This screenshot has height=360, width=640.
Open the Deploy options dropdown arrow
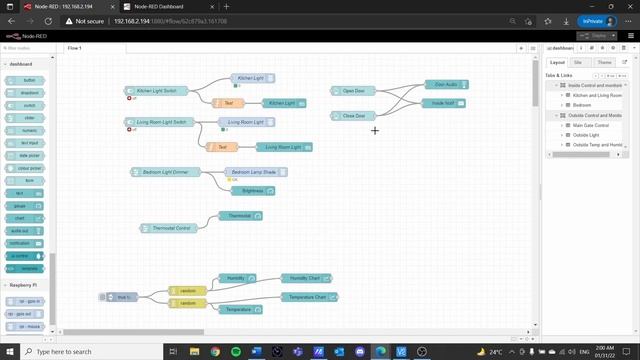click(x=613, y=36)
